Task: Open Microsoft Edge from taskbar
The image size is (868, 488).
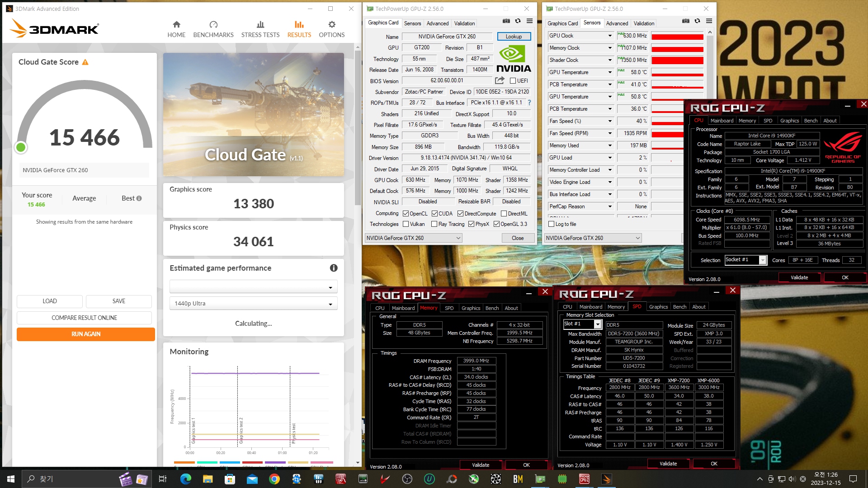Action: (186, 479)
